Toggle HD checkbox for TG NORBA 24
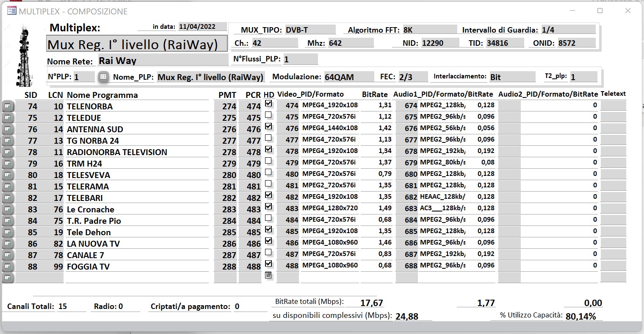This screenshot has width=644, height=334. click(x=268, y=138)
